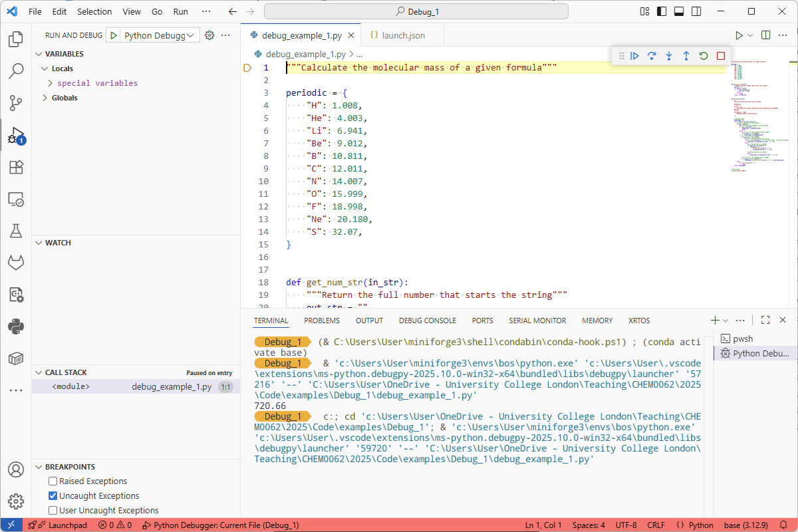
Task: Open the Source Control view
Action: point(16,103)
